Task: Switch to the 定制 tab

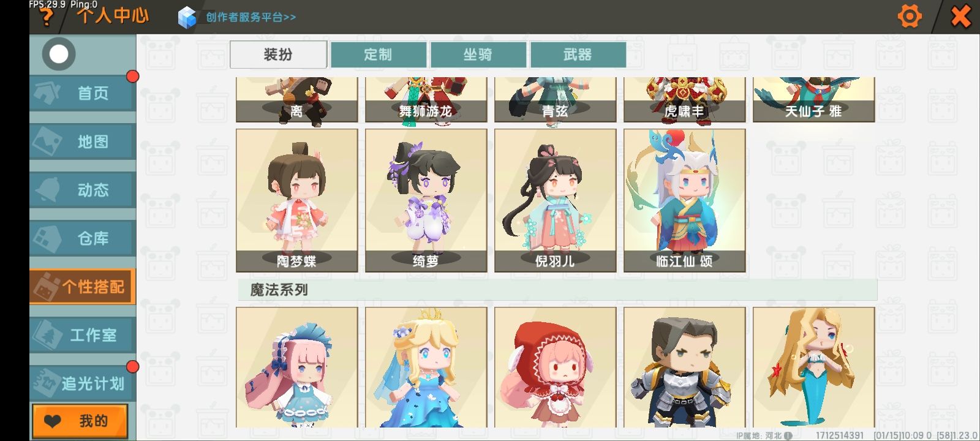Action: (x=378, y=55)
